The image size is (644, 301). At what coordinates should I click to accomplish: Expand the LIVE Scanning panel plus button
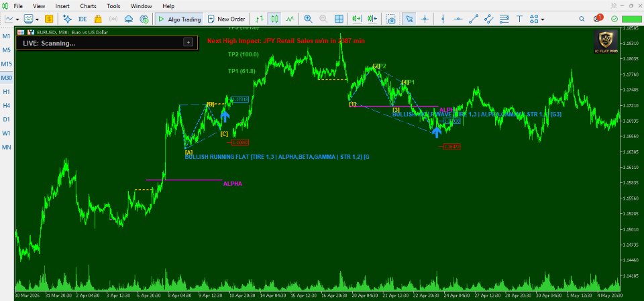[188, 42]
